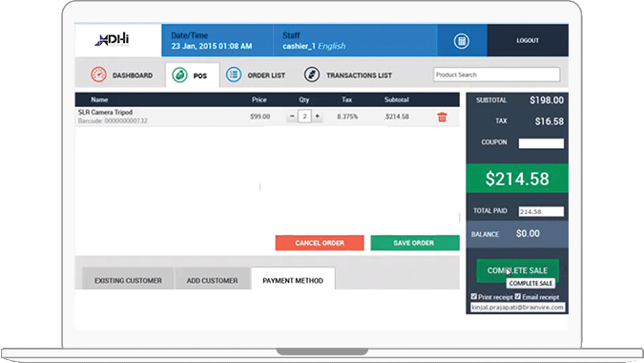Image resolution: width=644 pixels, height=363 pixels.
Task: Increase quantity with plus button
Action: click(x=317, y=117)
